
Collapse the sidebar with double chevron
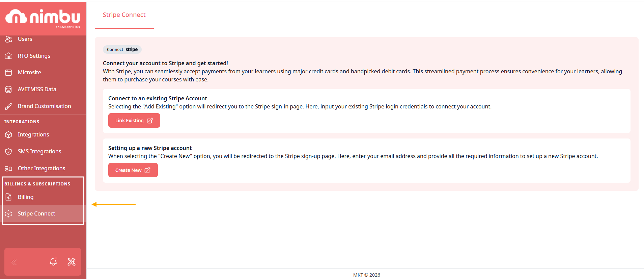14,262
